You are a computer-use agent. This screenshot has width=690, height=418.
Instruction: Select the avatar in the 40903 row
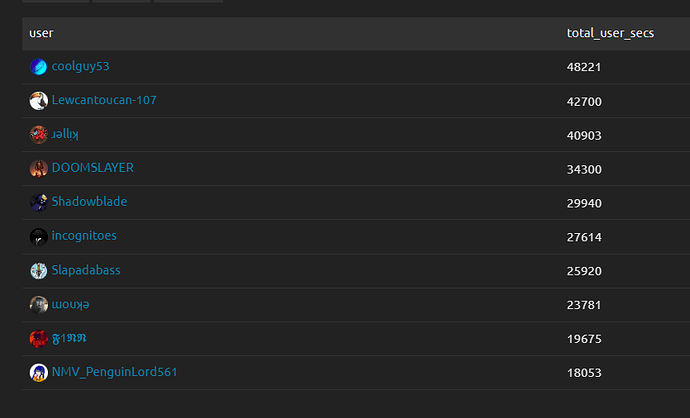click(x=39, y=135)
